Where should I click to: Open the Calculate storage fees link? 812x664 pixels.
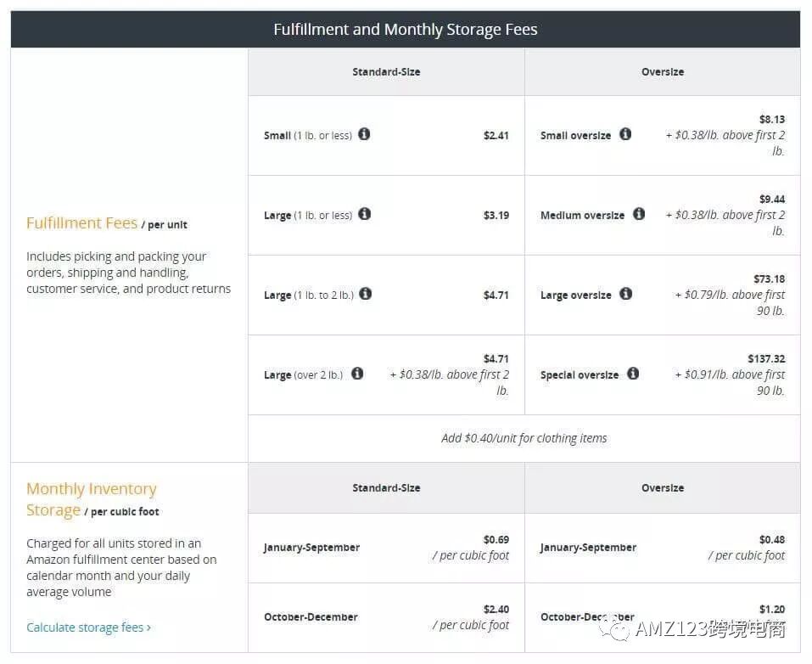click(x=88, y=627)
